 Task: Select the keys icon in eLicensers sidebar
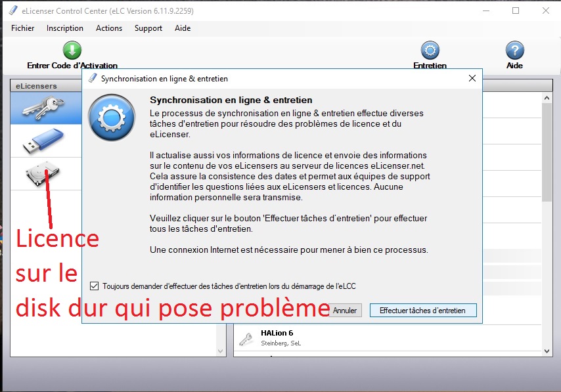click(45, 109)
